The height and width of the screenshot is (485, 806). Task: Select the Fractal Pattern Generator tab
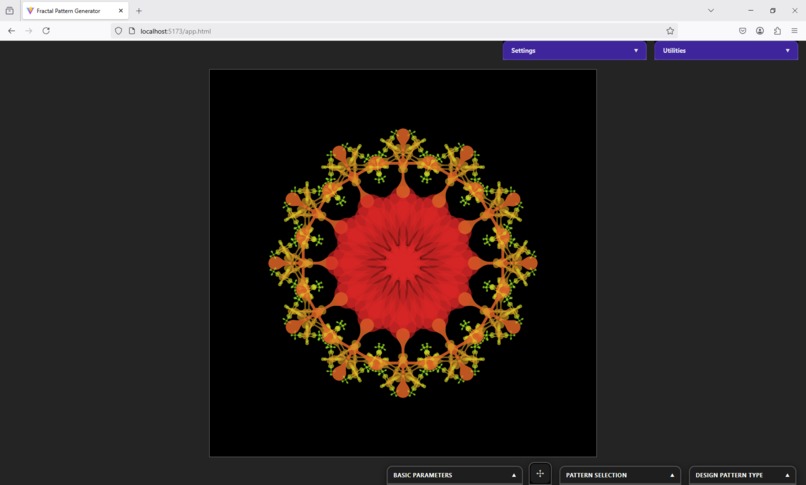(76, 11)
